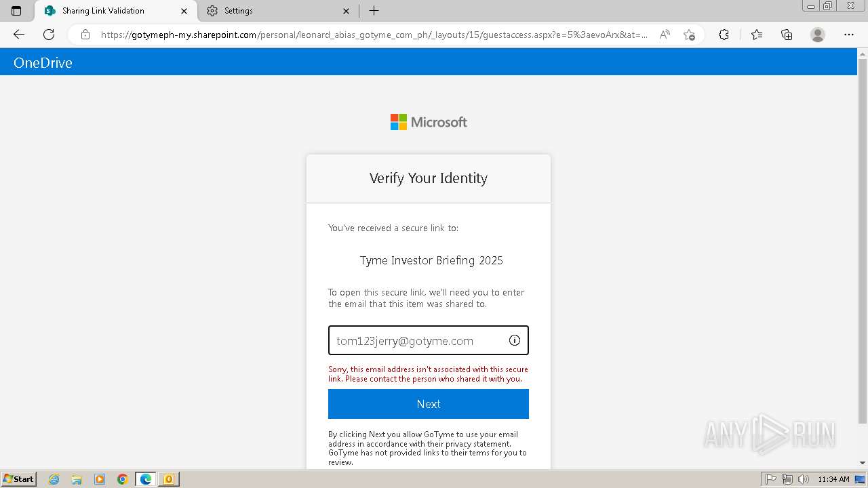Open the tab actions menu icon
The image size is (868, 488).
tap(16, 11)
